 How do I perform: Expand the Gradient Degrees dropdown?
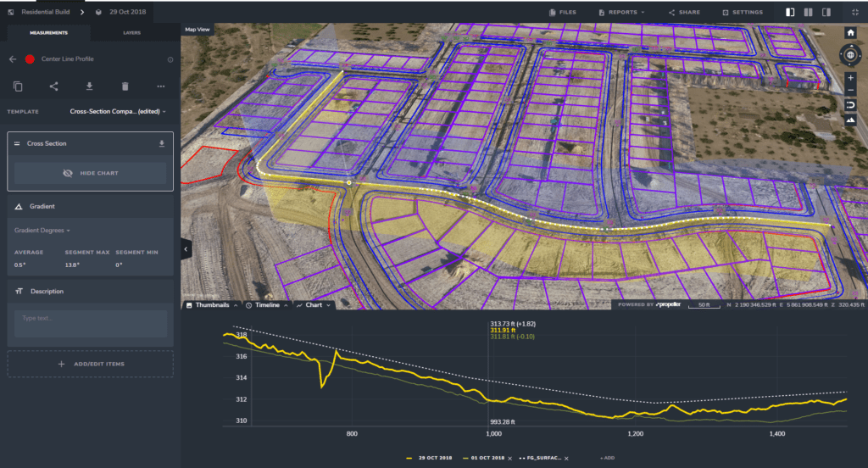point(42,231)
